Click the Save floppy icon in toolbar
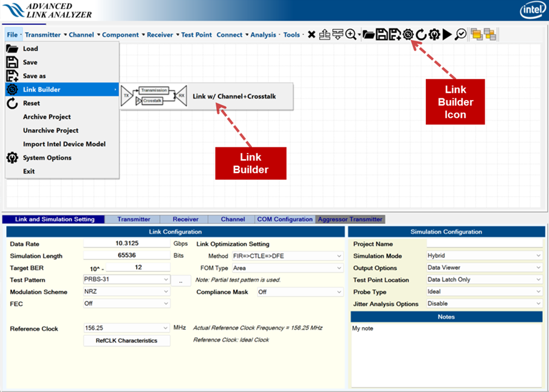Screen dimensions: 549x392 point(381,35)
